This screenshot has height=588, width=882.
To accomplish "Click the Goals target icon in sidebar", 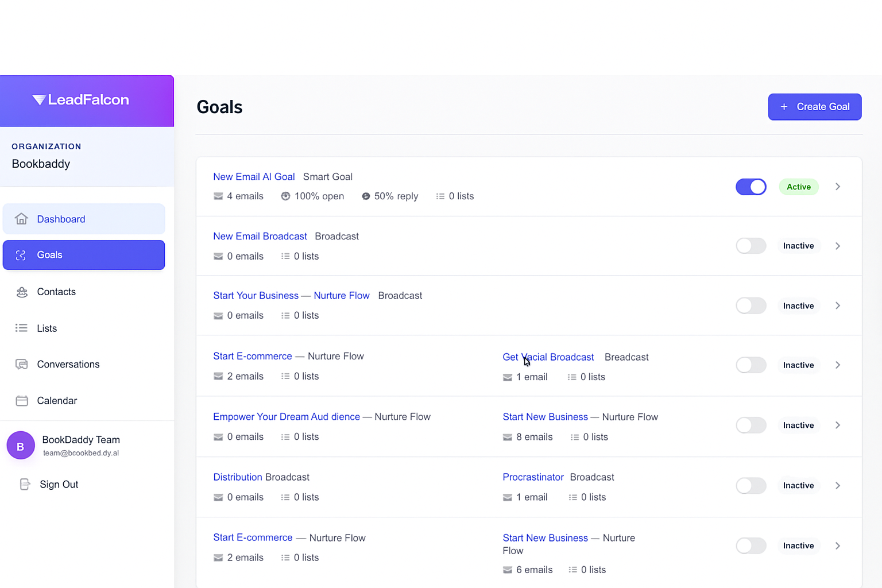I will (x=21, y=256).
